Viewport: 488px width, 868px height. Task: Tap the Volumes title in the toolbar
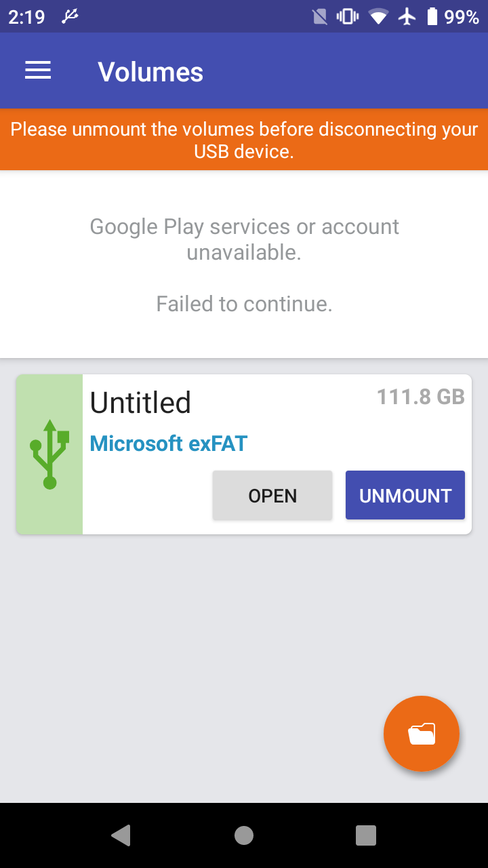click(150, 72)
